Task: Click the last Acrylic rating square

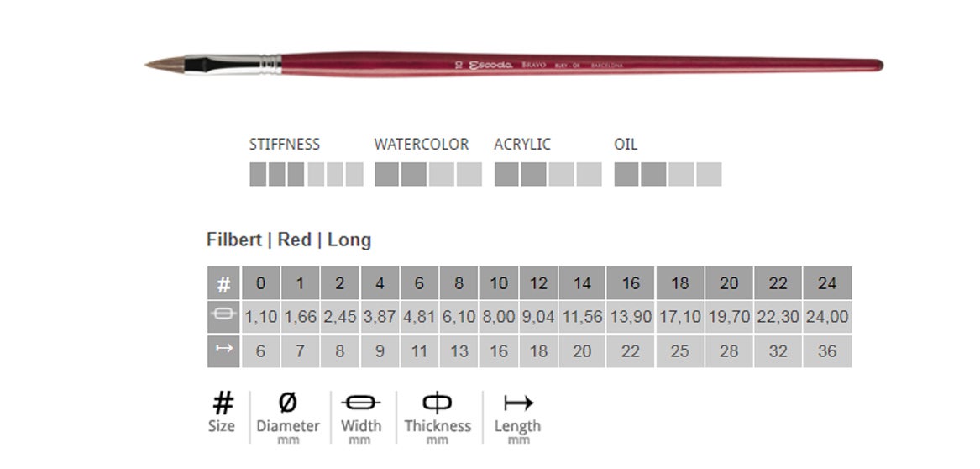Action: pyautogui.click(x=590, y=174)
